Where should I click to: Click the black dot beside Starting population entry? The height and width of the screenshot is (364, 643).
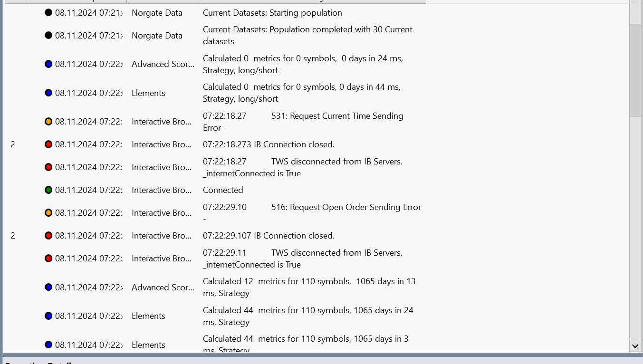click(48, 13)
